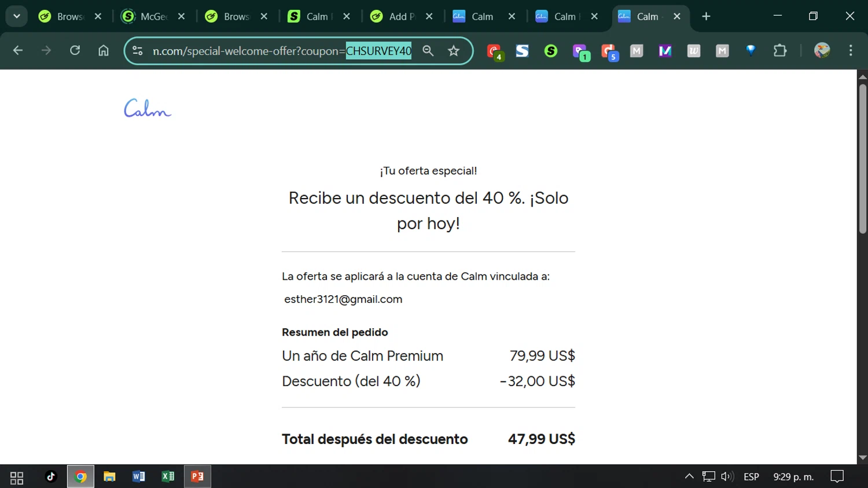
Task: Open the clock showing 9:29 p. m.
Action: pyautogui.click(x=793, y=476)
